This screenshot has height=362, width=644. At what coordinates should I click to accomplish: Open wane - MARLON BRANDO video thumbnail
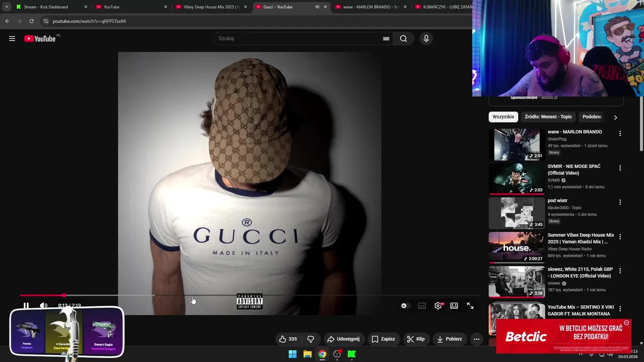coord(516,144)
